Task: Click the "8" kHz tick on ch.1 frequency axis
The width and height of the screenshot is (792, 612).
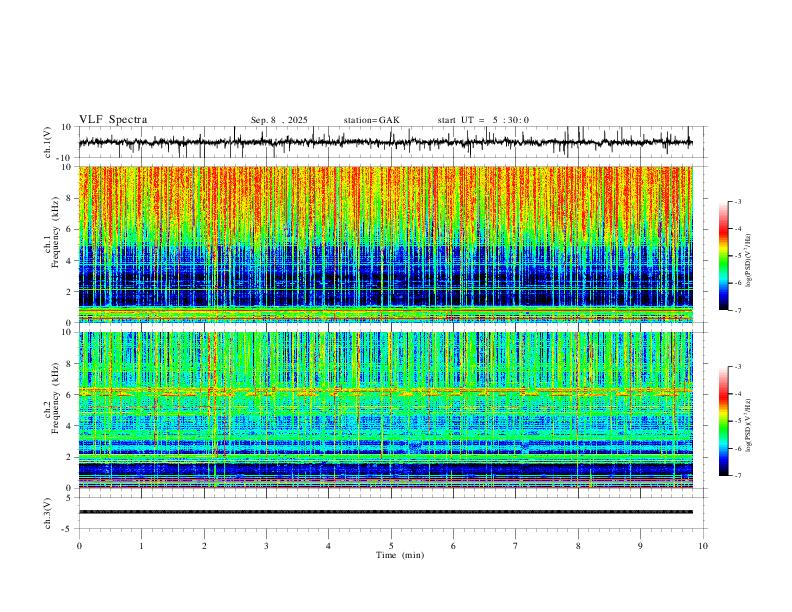Action: [x=69, y=198]
